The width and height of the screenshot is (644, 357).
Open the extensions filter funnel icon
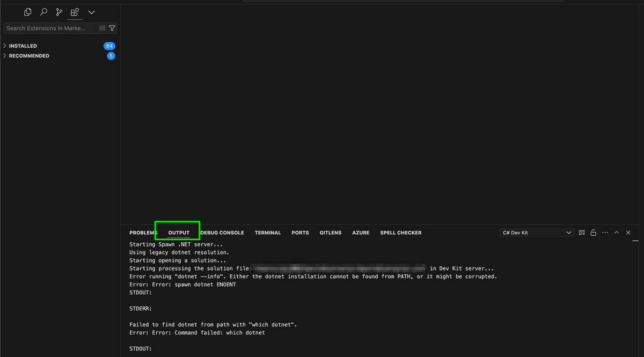point(112,28)
